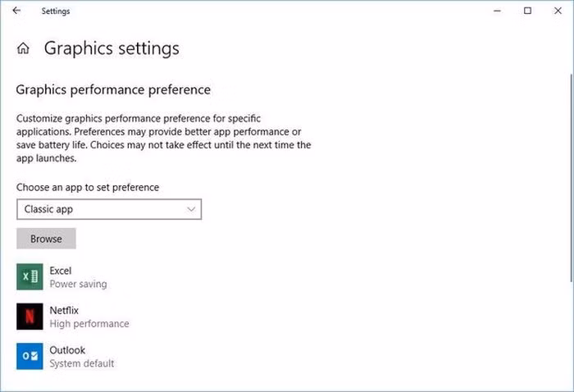Minimize the Settings window

coord(497,11)
